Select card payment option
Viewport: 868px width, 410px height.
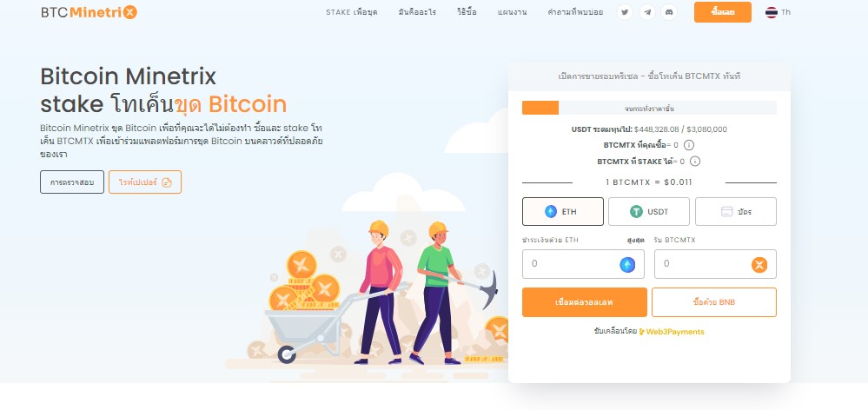point(736,211)
